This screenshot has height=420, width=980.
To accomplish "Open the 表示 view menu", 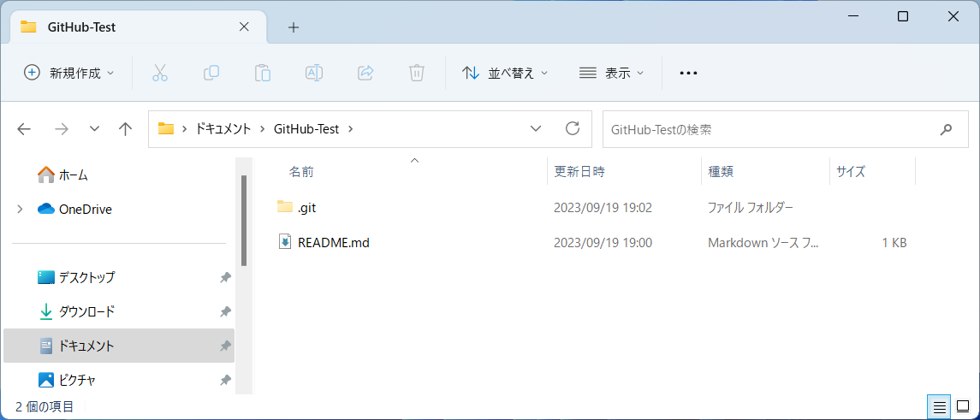I will click(x=611, y=73).
